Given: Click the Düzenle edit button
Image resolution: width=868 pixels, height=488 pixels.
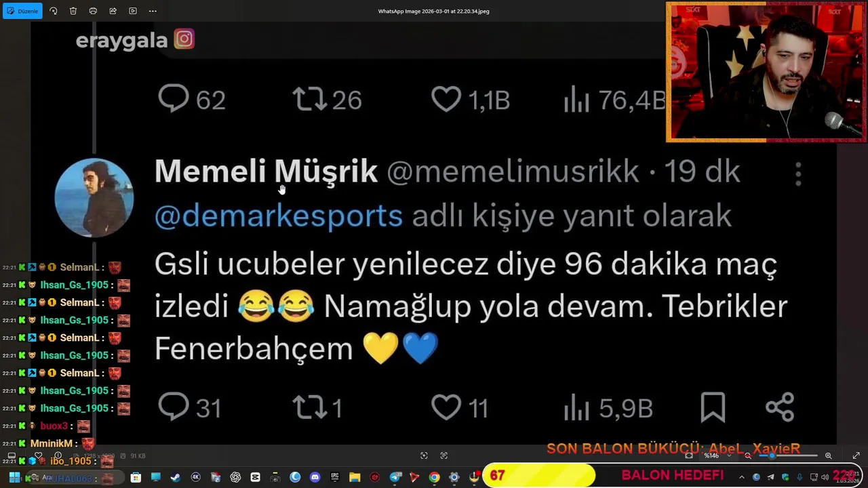Looking at the screenshot, I should click(x=22, y=11).
